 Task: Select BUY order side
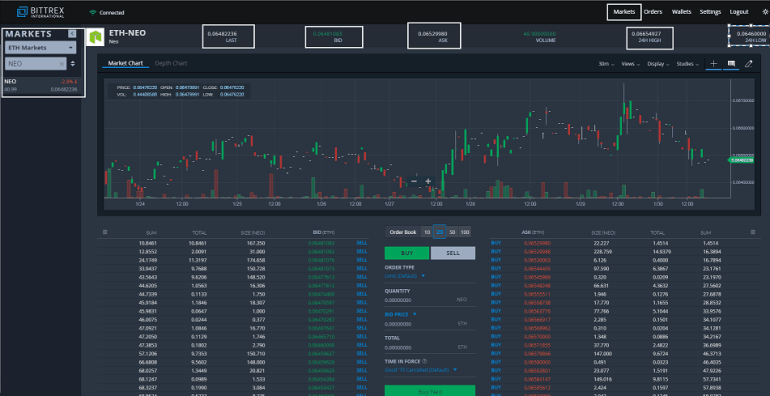[x=407, y=253]
